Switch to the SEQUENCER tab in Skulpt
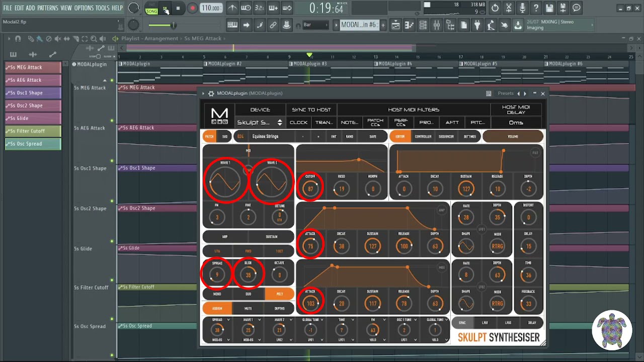This screenshot has width=644, height=362. [x=446, y=136]
